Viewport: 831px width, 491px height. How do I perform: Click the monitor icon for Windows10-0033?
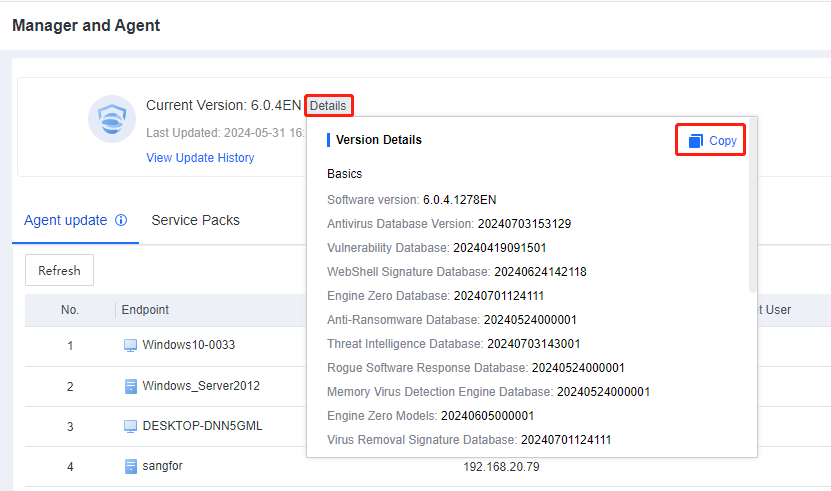(x=130, y=346)
